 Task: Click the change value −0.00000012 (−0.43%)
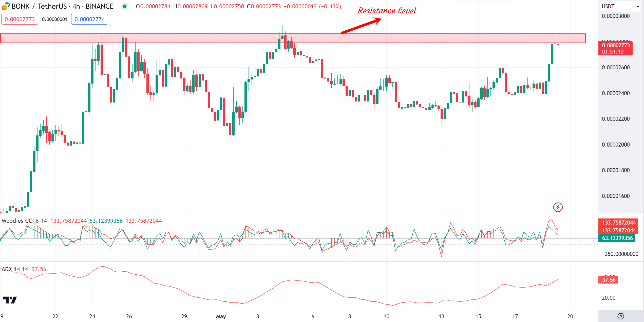[312, 6]
